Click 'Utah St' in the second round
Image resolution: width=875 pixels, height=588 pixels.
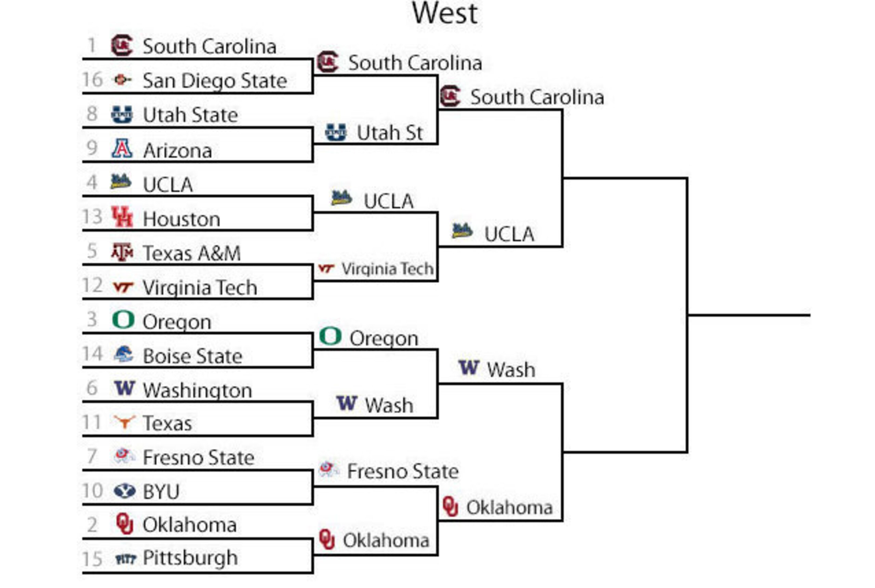click(x=390, y=133)
